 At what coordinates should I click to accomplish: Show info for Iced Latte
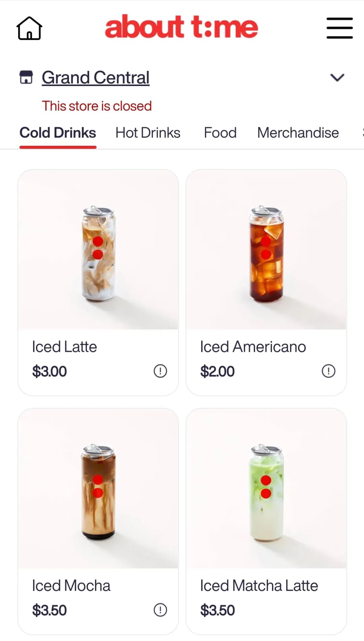coord(160,371)
